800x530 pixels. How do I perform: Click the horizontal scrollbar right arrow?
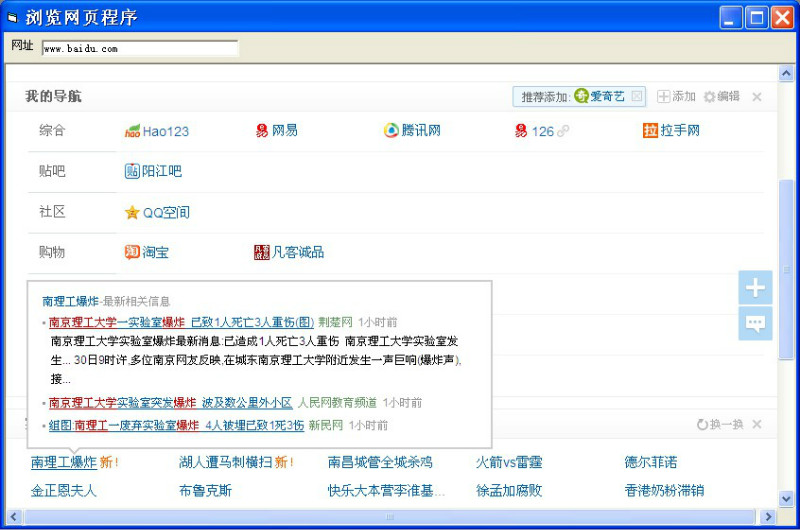[x=768, y=517]
